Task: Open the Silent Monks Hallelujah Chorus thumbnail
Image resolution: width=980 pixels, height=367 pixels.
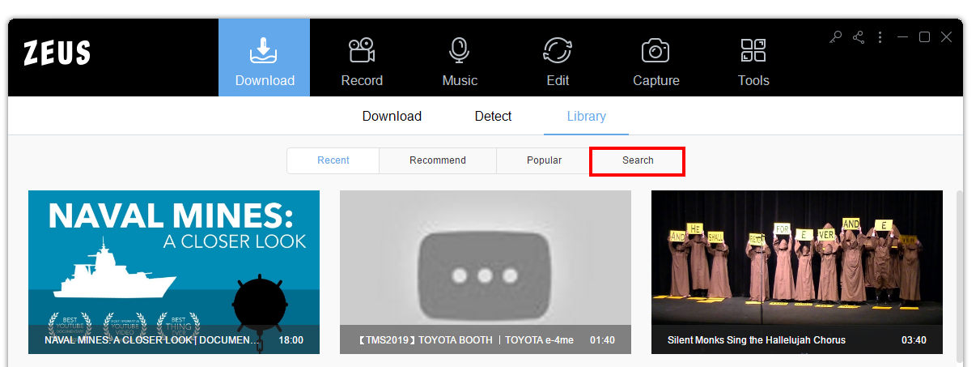Action: pyautogui.click(x=797, y=272)
